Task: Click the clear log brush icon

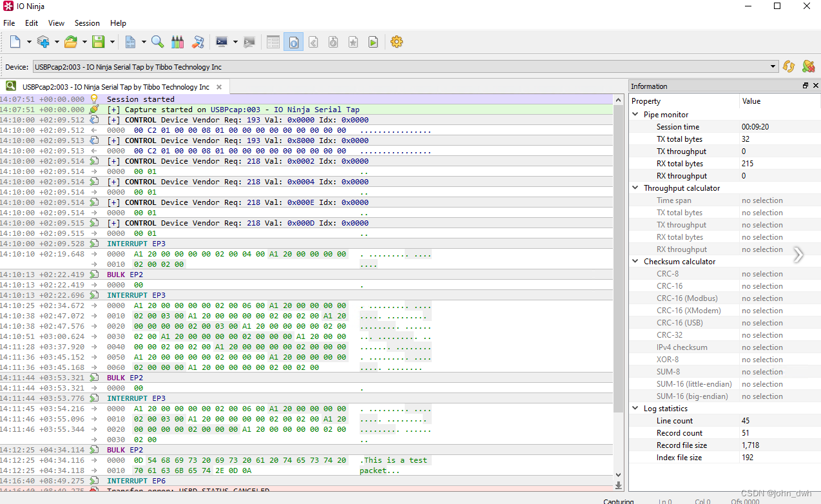Action: point(198,41)
